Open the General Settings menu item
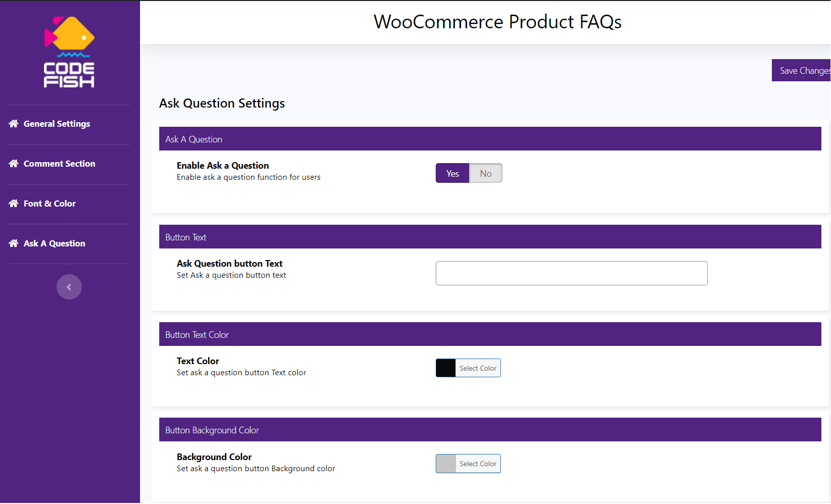831x504 pixels. (x=57, y=124)
